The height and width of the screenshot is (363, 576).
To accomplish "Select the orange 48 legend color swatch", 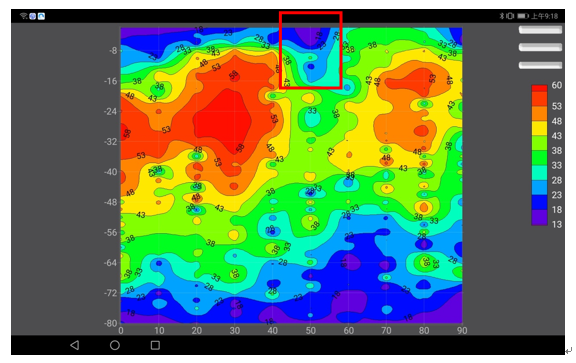I will point(539,114).
